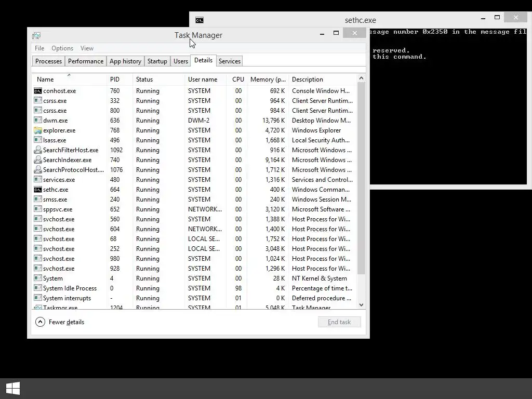The image size is (532, 399).
Task: Click the System Idle Process icon
Action: pos(37,288)
